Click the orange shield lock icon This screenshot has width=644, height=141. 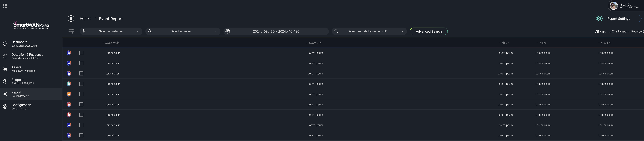pyautogui.click(x=69, y=94)
